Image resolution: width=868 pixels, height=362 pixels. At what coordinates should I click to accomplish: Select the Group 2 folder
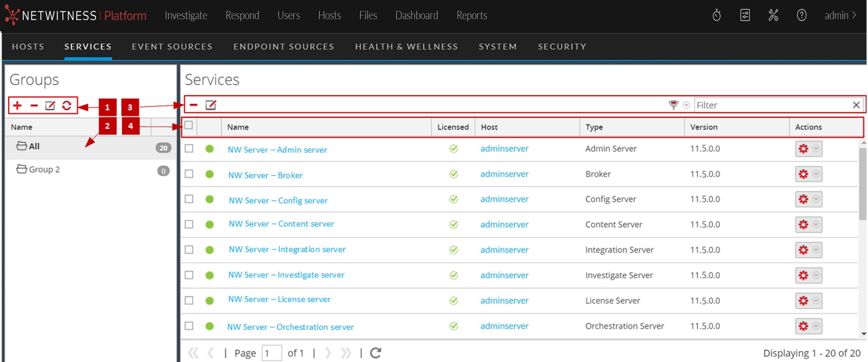(x=44, y=169)
